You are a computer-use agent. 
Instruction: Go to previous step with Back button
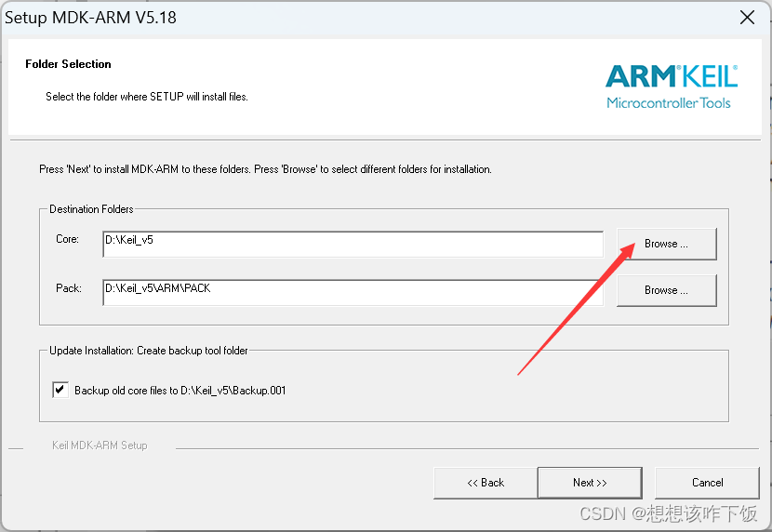tap(486, 483)
